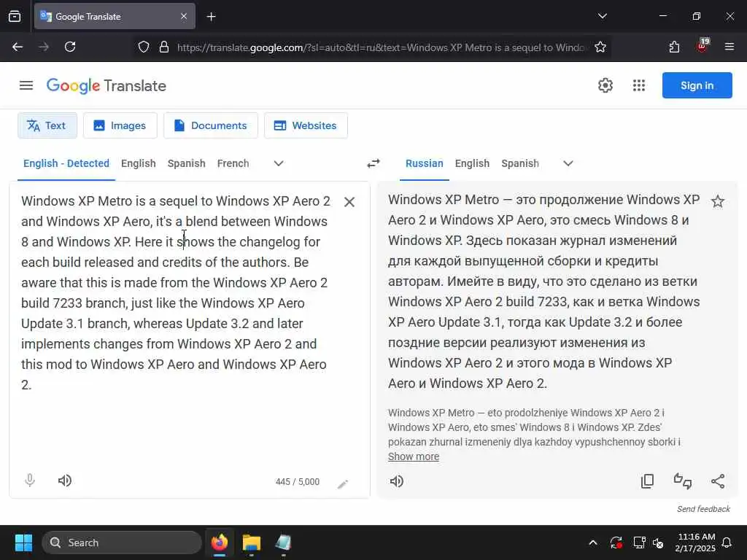Open the browser extensions puzzle icon
This screenshot has width=747, height=560.
pyautogui.click(x=674, y=47)
